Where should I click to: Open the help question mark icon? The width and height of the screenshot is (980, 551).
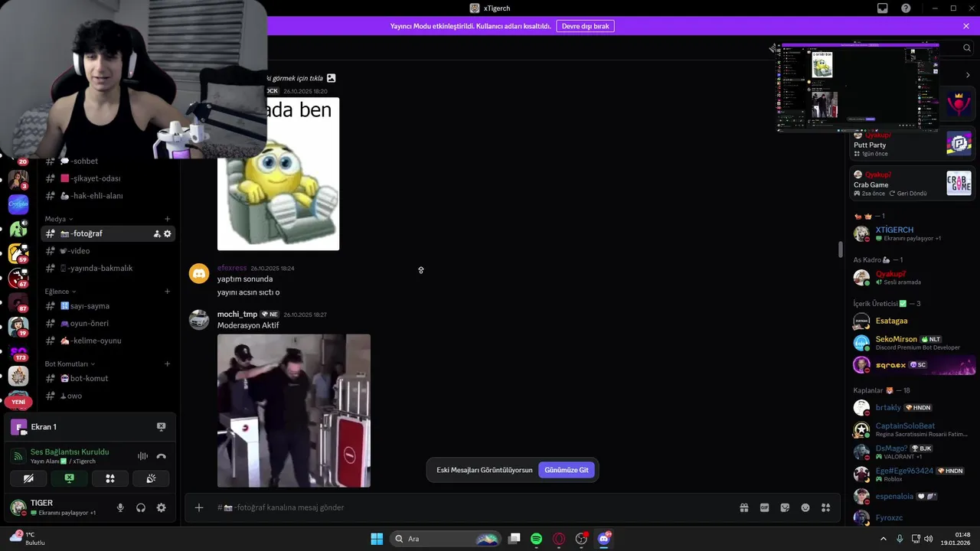coord(906,8)
